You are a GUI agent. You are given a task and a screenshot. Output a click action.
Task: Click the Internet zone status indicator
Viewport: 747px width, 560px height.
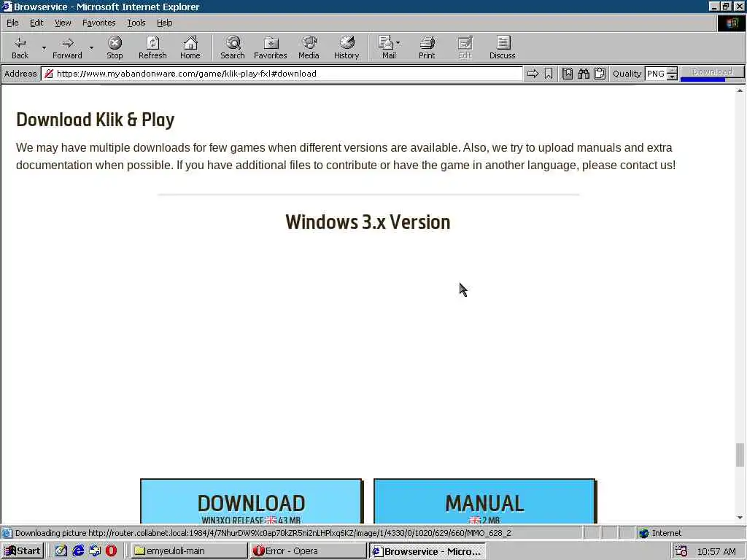(x=659, y=533)
